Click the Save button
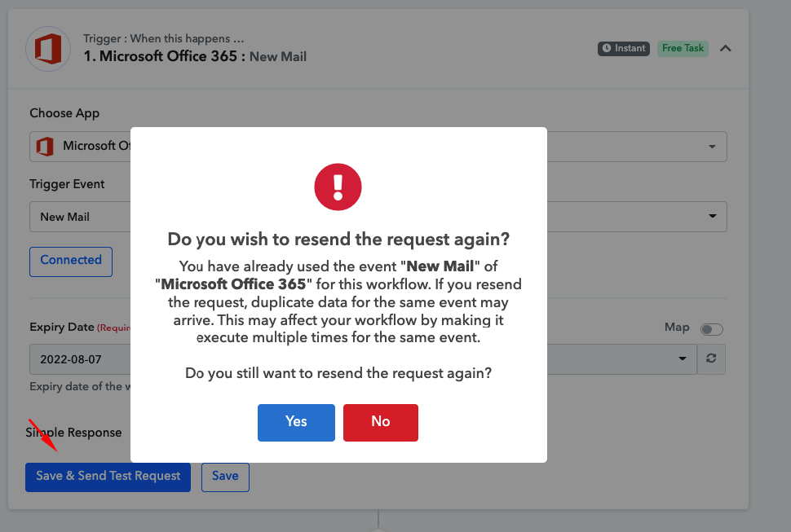The width and height of the screenshot is (791, 532). tap(225, 477)
